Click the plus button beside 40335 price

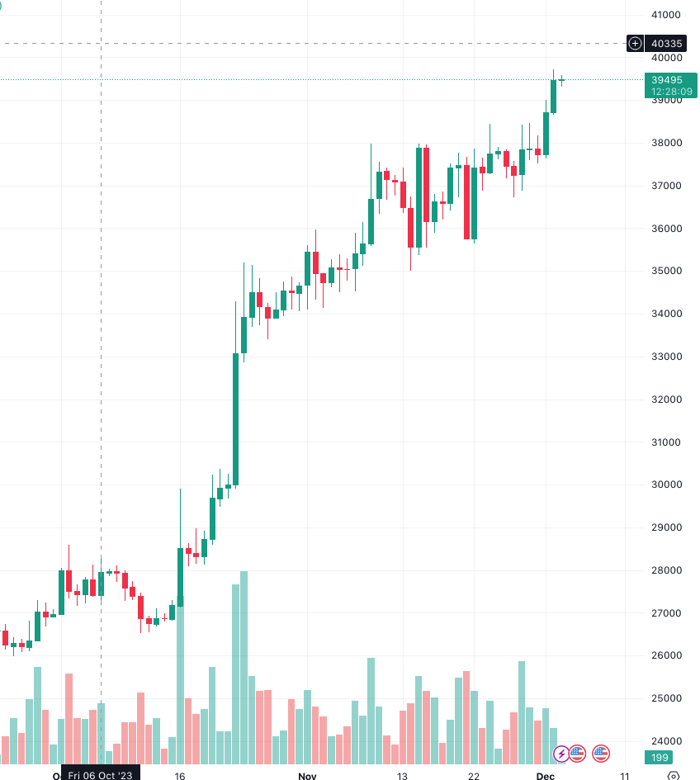pos(634,43)
